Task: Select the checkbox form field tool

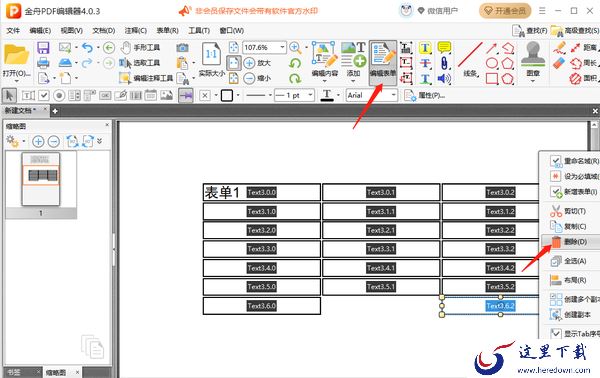Action: [44, 95]
